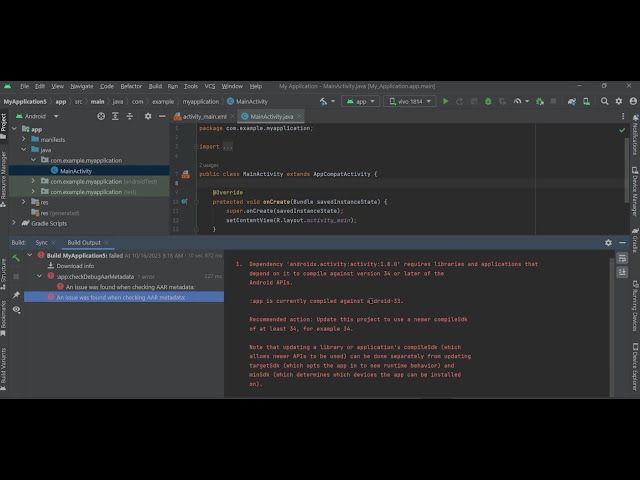The height and width of the screenshot is (480, 640).
Task: Open Device Manager phone icon in toolbar
Action: (587, 101)
